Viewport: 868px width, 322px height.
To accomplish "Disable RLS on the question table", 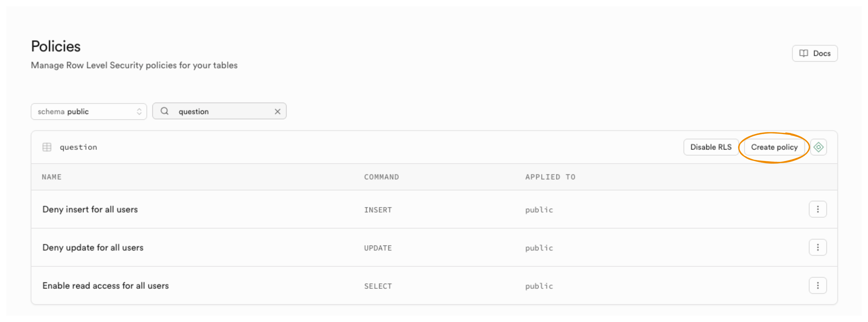I will tap(711, 147).
